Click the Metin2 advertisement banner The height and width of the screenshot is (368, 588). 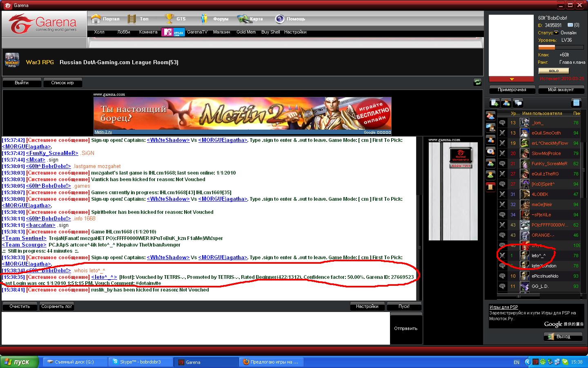click(x=242, y=116)
